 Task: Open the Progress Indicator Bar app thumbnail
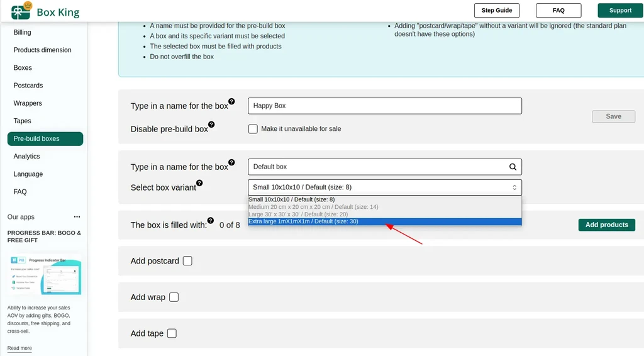[45, 275]
